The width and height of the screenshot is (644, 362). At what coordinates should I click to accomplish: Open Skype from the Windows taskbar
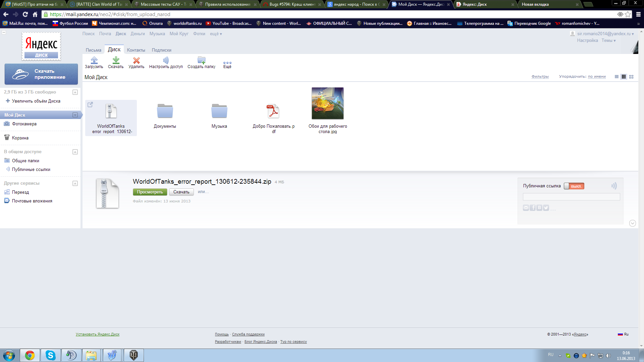pyautogui.click(x=50, y=355)
